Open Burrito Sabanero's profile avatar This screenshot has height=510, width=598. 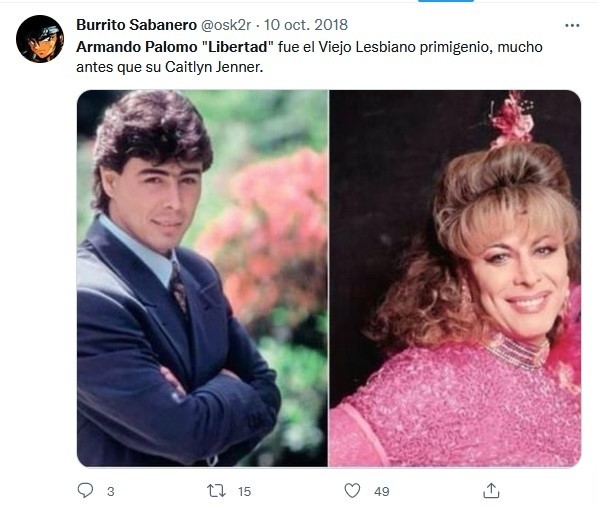40,39
